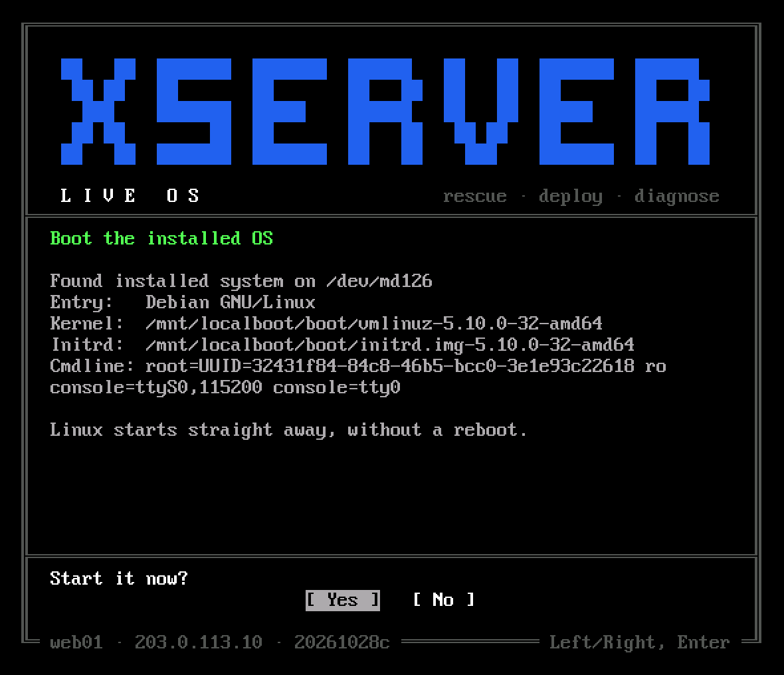Click the 'rescue · deploy · diagnose' tagline
This screenshot has height=675, width=784.
[x=581, y=196]
